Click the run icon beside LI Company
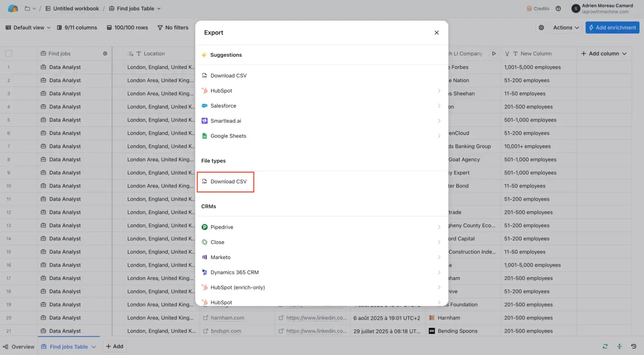Viewport: 644px width, 355px height. tap(494, 54)
